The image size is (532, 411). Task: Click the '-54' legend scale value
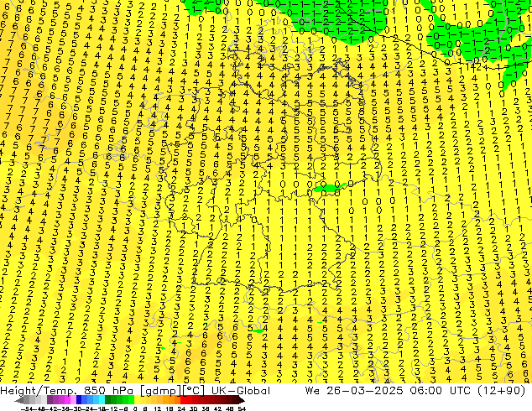coord(27,409)
